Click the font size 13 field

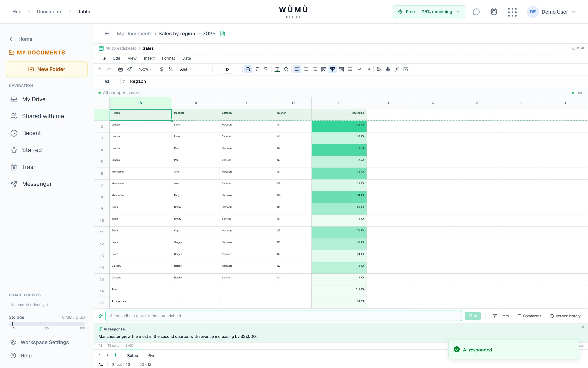pos(227,70)
